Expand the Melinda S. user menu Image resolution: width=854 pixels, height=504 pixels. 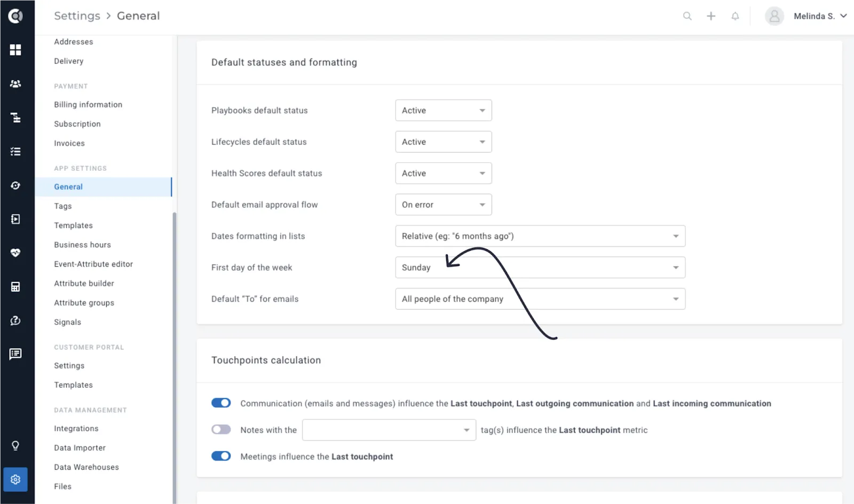coord(820,16)
